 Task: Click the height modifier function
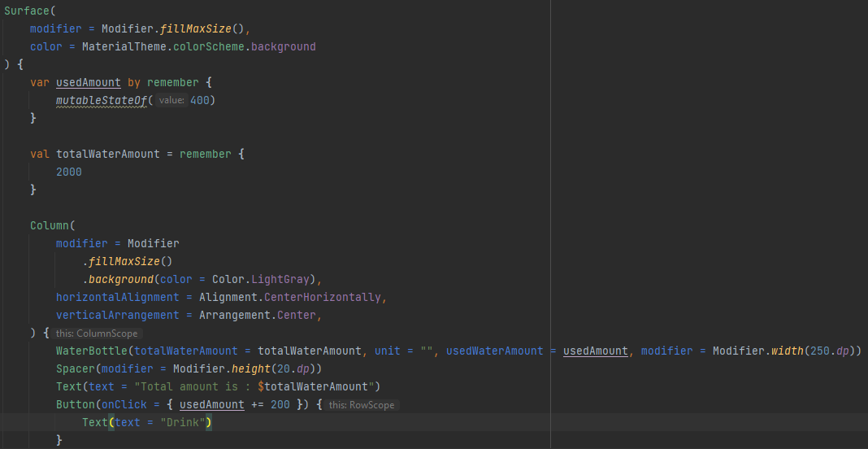[251, 368]
